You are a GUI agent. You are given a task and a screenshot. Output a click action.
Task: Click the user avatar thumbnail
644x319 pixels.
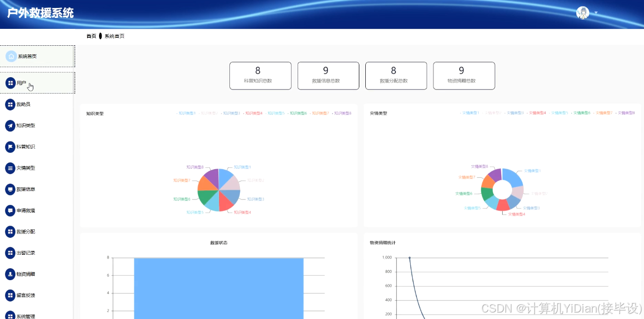(x=582, y=12)
